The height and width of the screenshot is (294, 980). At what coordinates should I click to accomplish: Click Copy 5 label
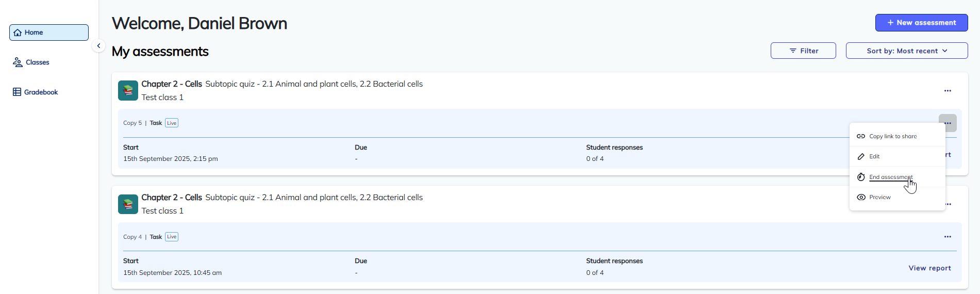132,123
